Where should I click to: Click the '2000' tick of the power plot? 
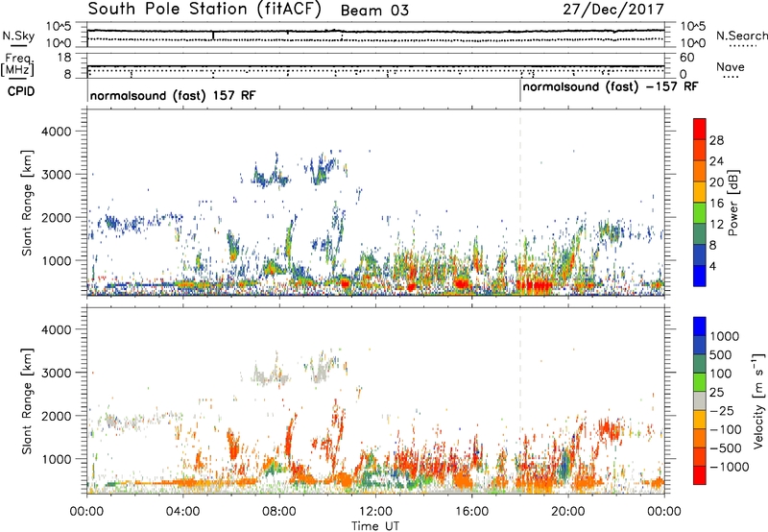coord(57,217)
